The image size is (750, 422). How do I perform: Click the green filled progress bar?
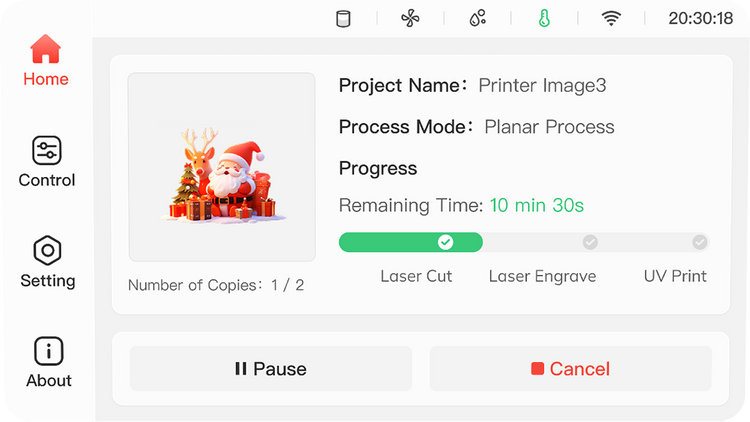411,242
